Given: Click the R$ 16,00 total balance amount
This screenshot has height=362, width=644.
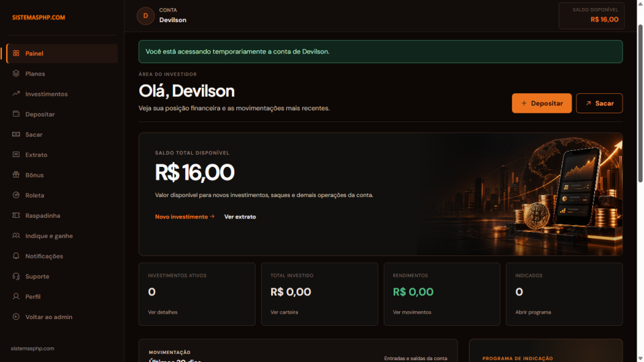Looking at the screenshot, I should click(195, 172).
